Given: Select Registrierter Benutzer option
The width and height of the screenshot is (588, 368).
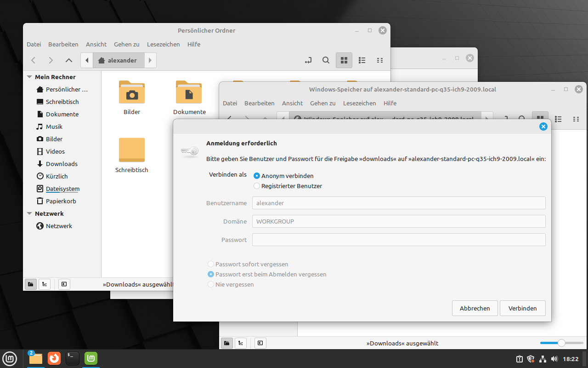Looking at the screenshot, I should (x=288, y=186).
